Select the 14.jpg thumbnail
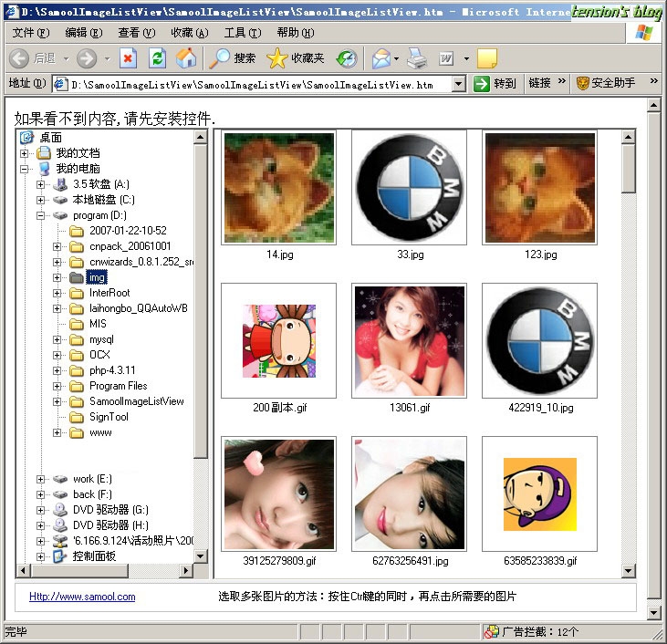 279,188
